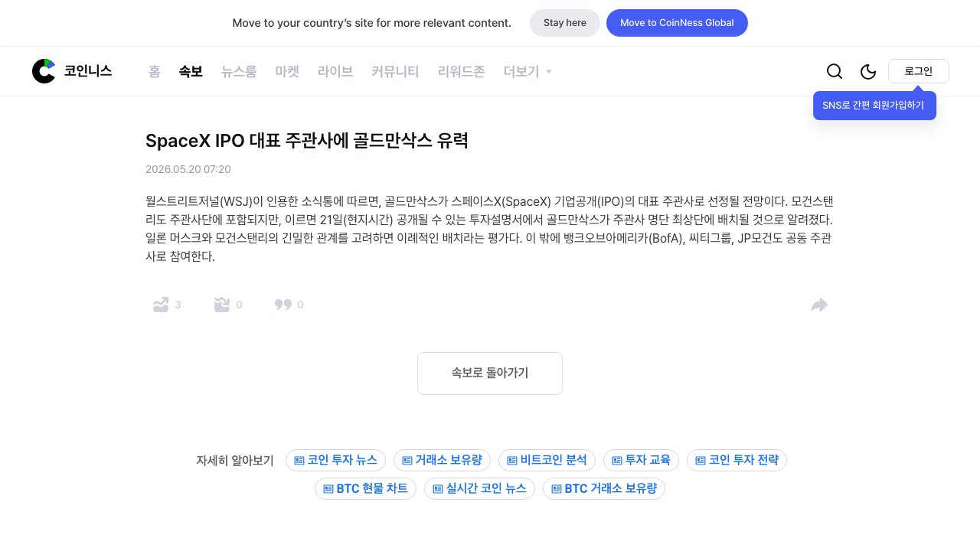Expand the 더보기 dropdown menu
This screenshot has width=980, height=551.
coord(528,71)
